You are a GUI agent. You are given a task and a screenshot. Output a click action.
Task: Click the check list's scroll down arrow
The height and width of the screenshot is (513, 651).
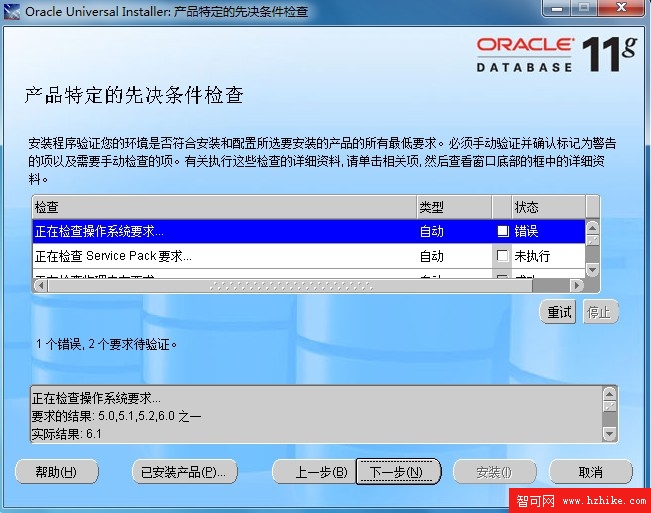click(592, 270)
